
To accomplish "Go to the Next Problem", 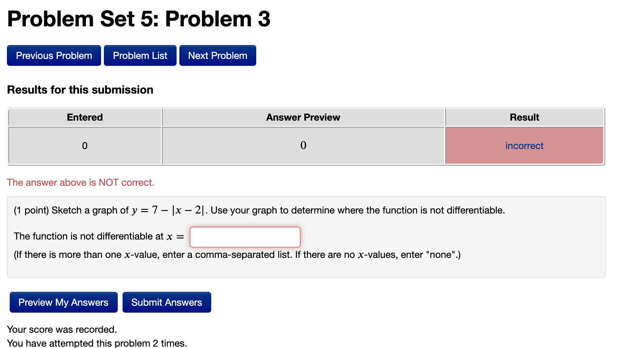I will click(x=217, y=55).
